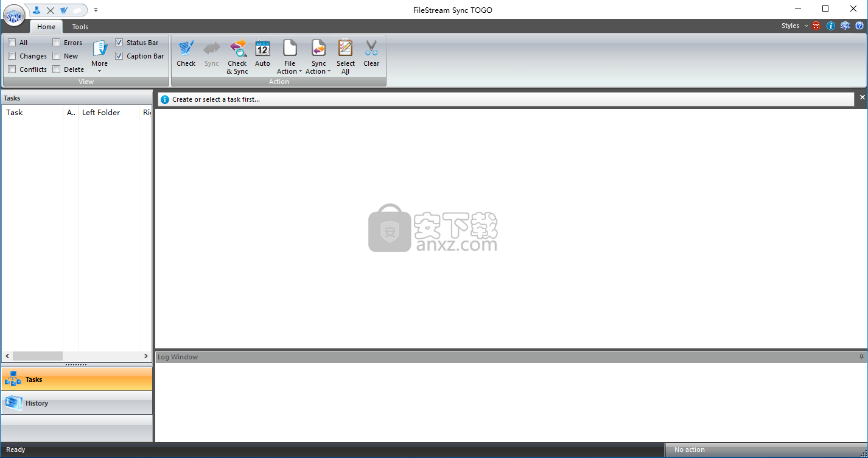Click the Tasks panel header

point(77,97)
